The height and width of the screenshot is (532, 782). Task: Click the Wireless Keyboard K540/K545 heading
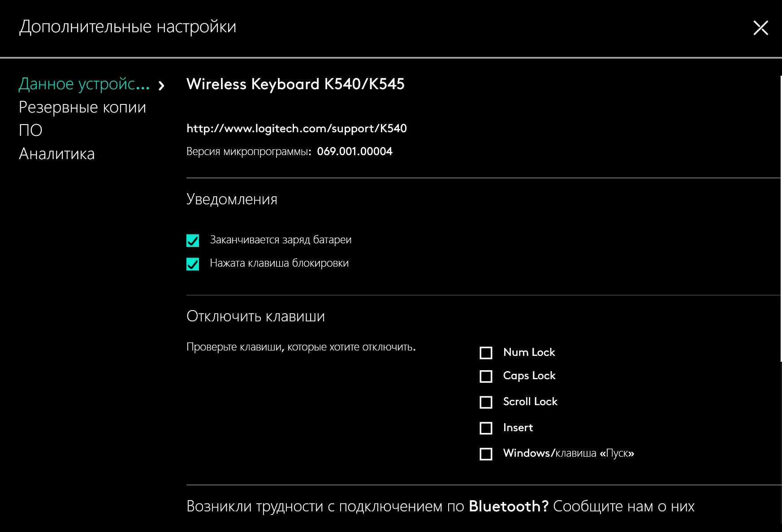(295, 84)
